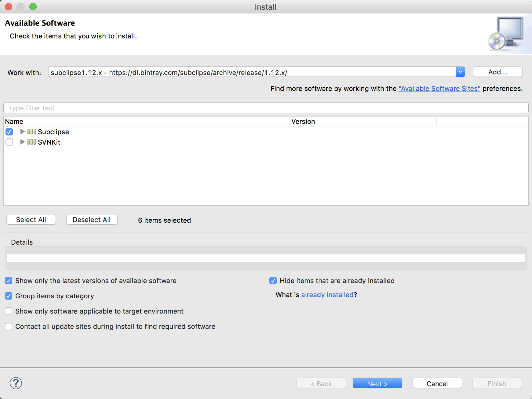This screenshot has width=532, height=399.
Task: Enable Contact all update sites option
Action: click(x=9, y=326)
